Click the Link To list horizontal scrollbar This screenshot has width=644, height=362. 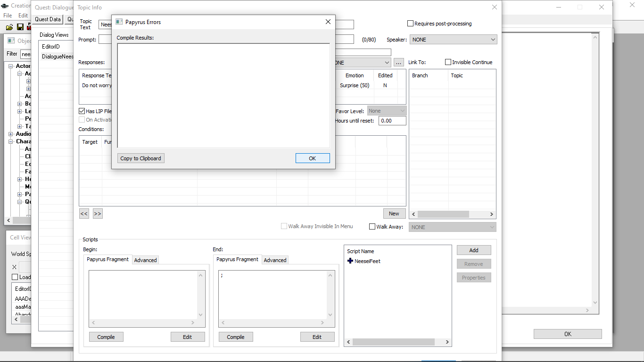coord(443,214)
